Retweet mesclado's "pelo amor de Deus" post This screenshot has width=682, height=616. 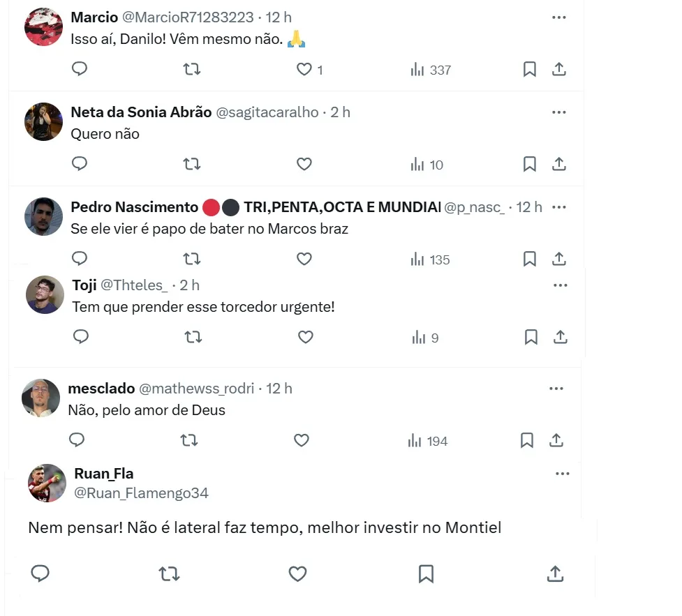click(188, 440)
